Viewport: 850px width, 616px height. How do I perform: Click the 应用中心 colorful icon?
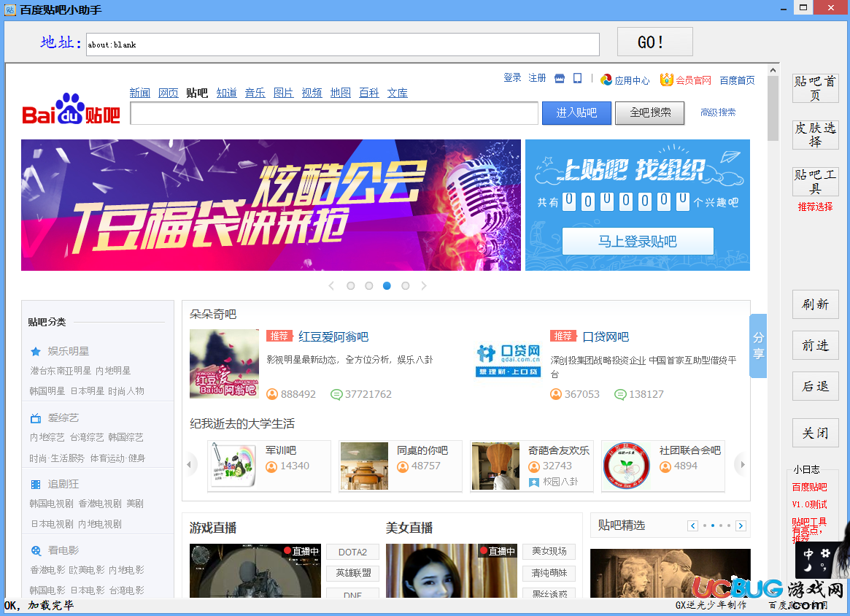[606, 80]
